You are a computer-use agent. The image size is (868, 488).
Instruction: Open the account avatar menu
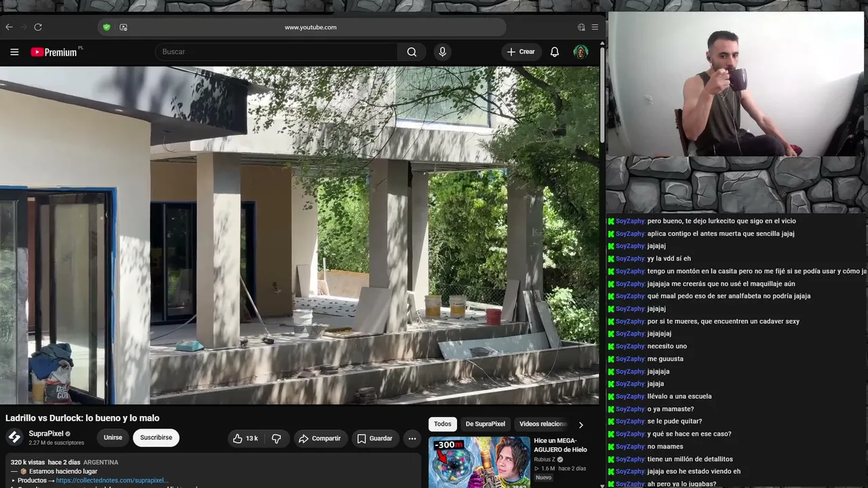click(580, 52)
